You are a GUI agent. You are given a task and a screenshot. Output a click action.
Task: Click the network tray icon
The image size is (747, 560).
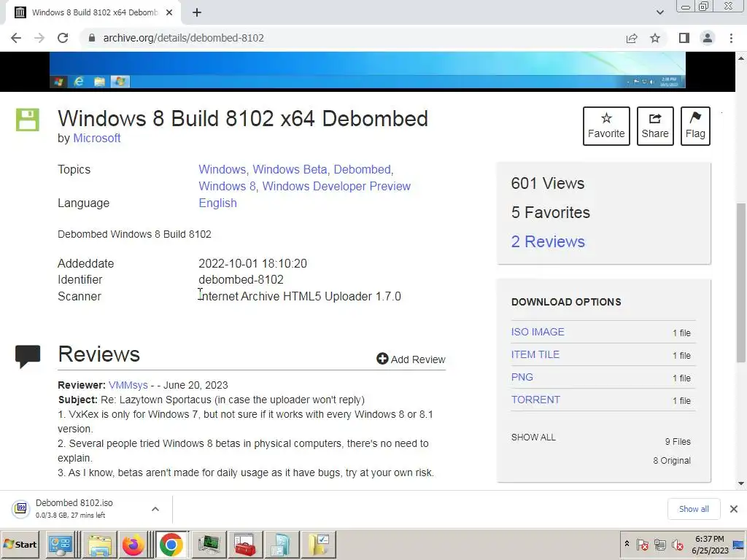[x=659, y=544]
